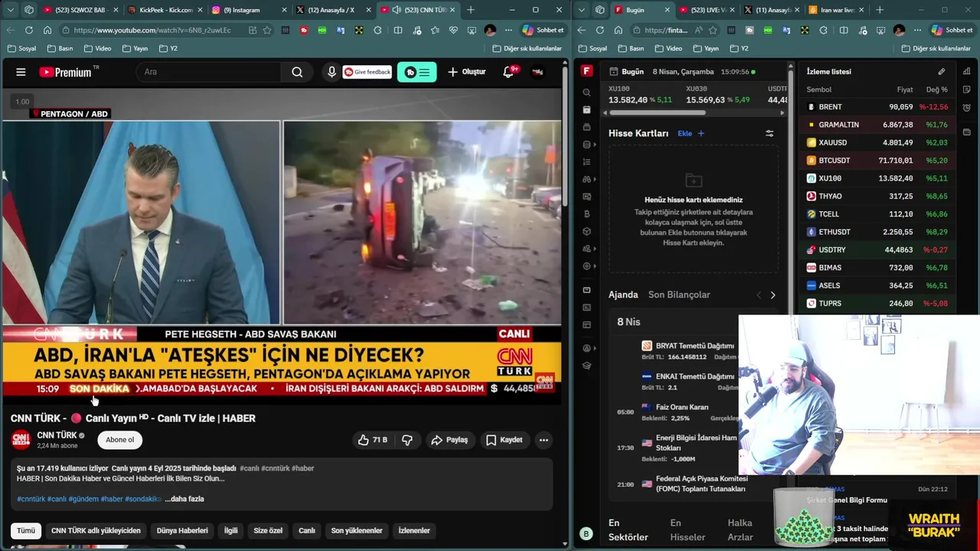980x551 pixels.
Task: Select Tümü filter chip
Action: pyautogui.click(x=26, y=530)
